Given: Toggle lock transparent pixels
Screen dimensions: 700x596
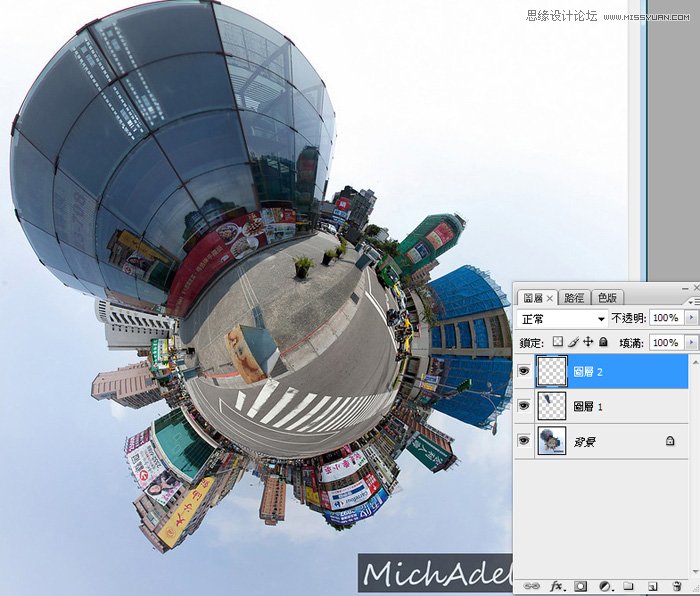Looking at the screenshot, I should (x=558, y=342).
